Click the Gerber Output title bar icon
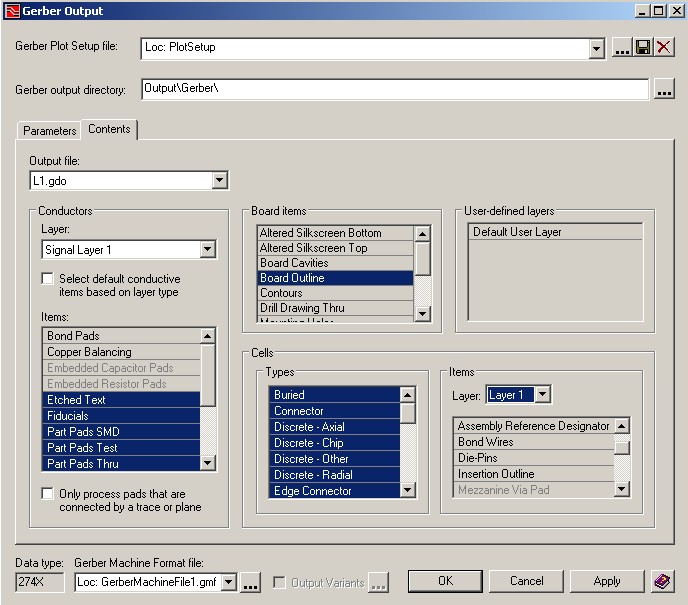Viewport: 688px width, 605px height. pos(12,11)
